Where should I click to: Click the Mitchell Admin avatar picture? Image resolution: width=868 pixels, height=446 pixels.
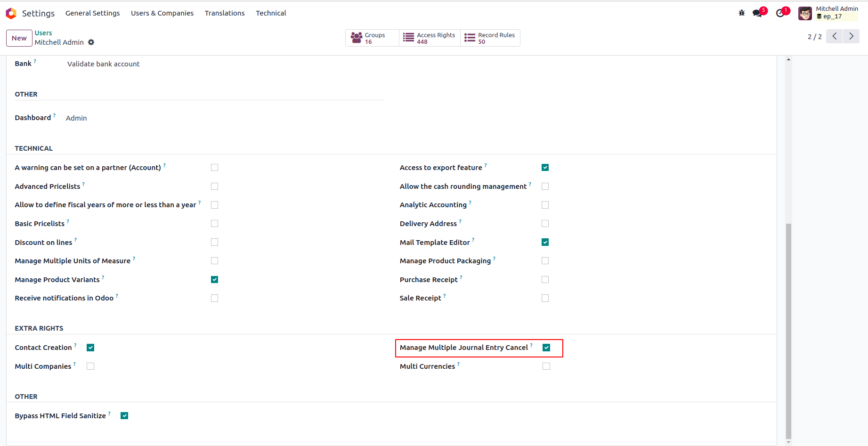(x=805, y=13)
